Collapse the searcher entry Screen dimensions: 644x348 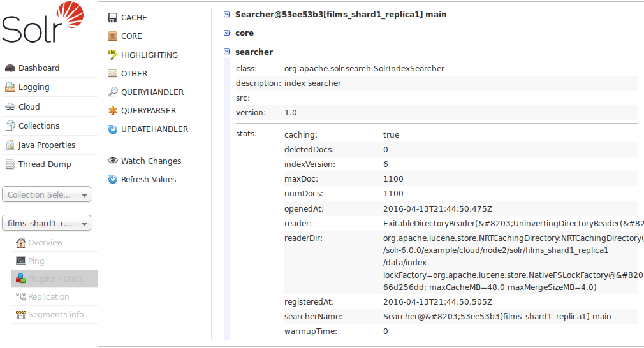tap(227, 52)
